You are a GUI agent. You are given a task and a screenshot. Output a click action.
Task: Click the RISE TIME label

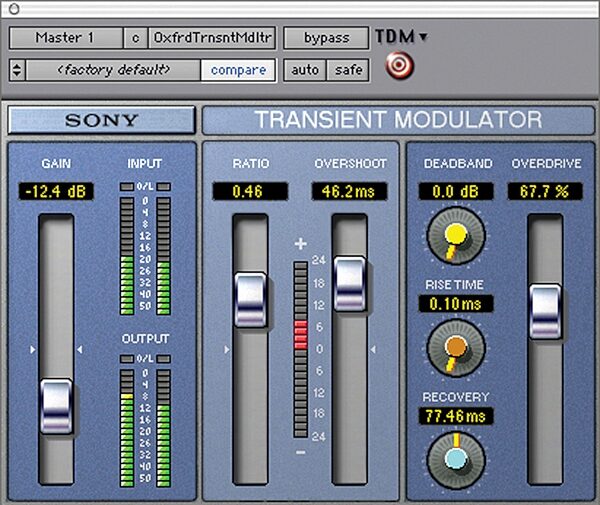click(x=454, y=285)
